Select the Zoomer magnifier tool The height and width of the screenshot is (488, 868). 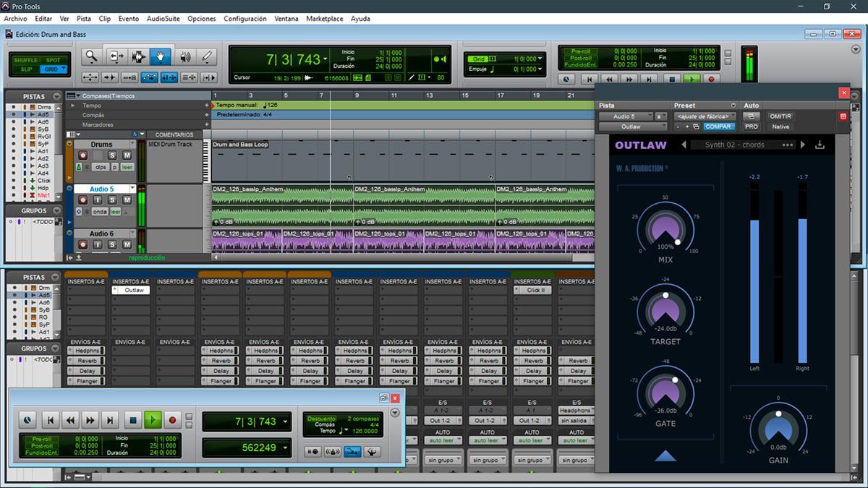point(91,56)
